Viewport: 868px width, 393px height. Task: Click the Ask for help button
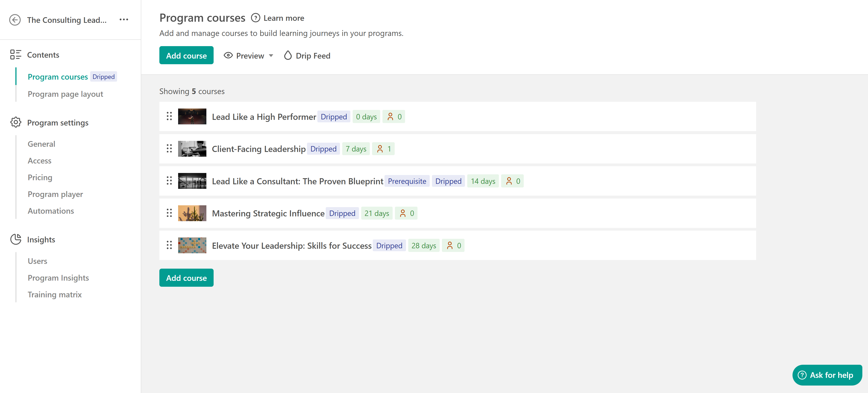pyautogui.click(x=827, y=375)
